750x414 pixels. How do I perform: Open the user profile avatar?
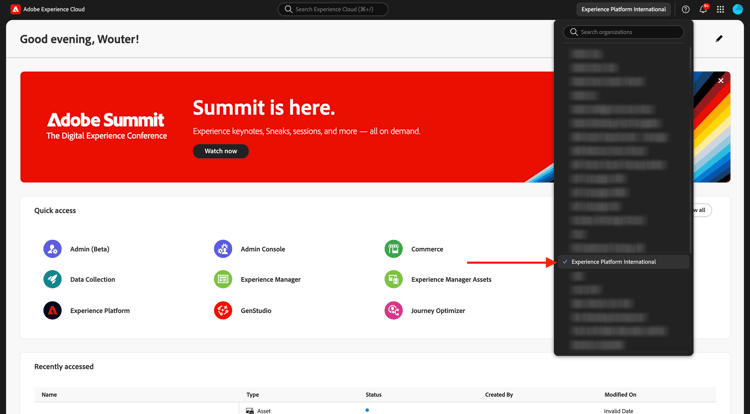(x=738, y=9)
